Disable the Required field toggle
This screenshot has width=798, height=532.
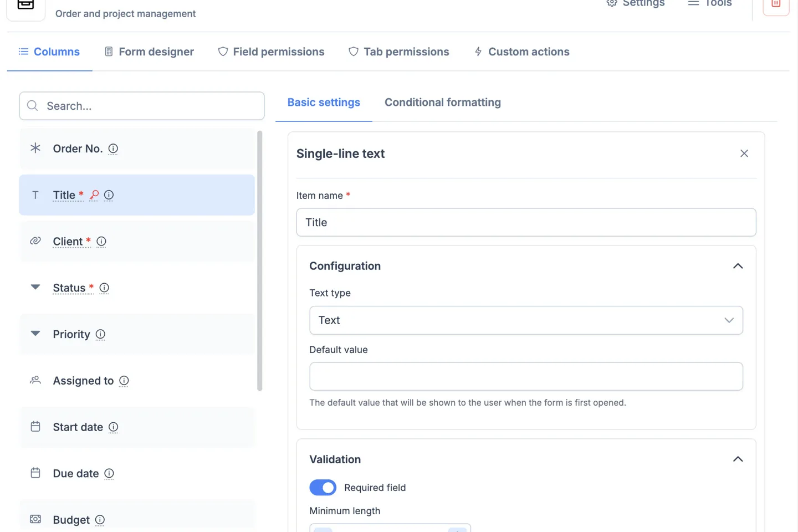[x=323, y=487]
